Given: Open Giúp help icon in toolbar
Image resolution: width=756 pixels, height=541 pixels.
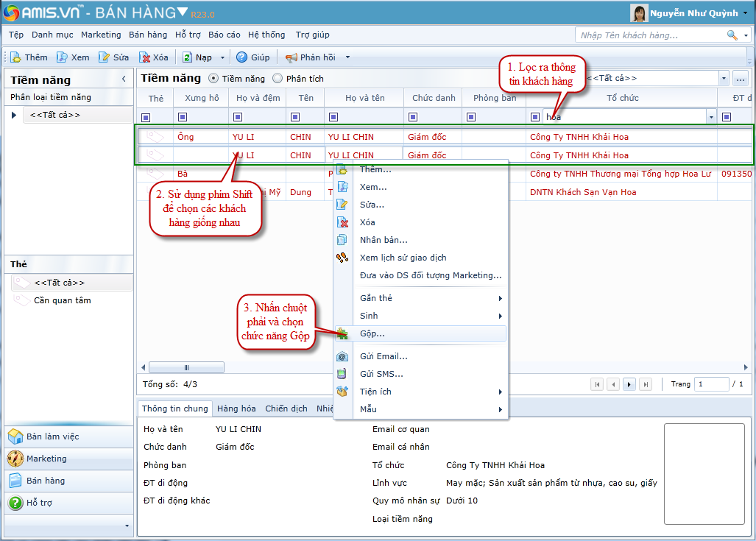Looking at the screenshot, I should click(x=241, y=57).
